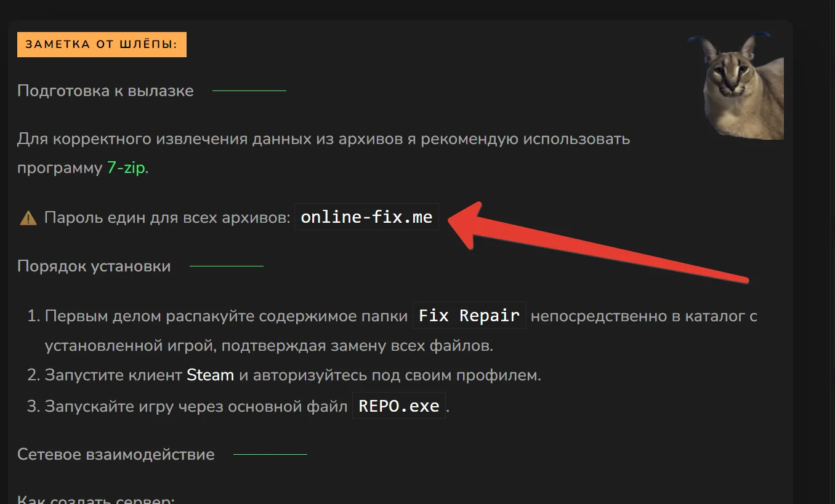Screen dimensions: 835x504
Task: Click the Как создать сервер text
Action: [95, 499]
